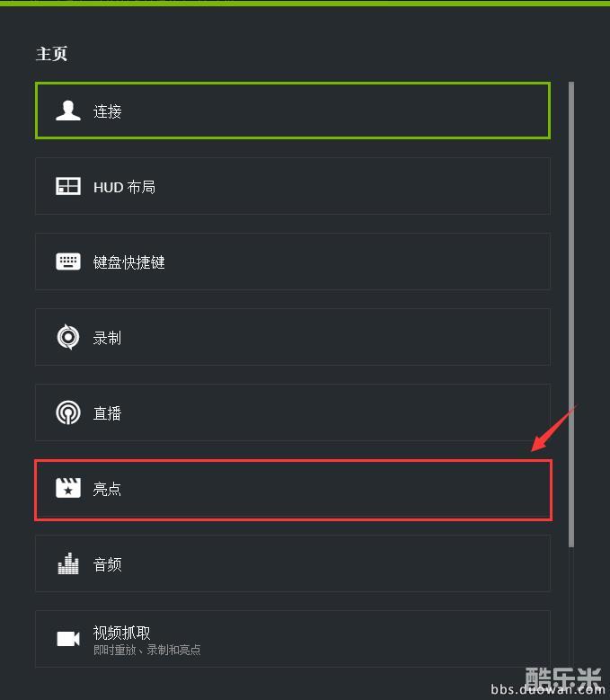Click the vertical scrollbar thumb
Screen dimensions: 610x700
(571, 315)
